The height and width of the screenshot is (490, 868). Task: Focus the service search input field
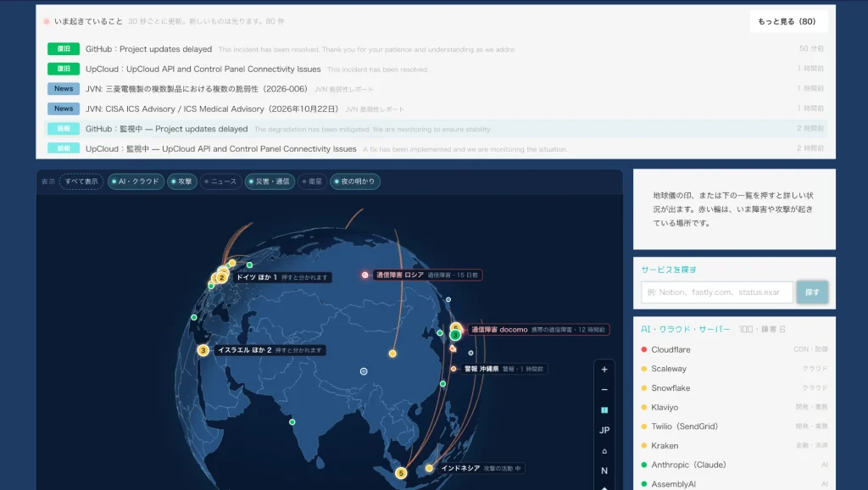[x=717, y=292]
